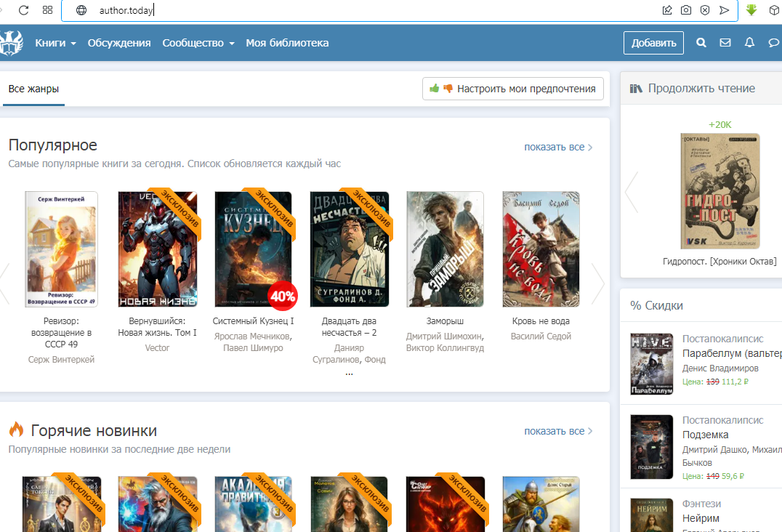Open the chat bubble icon in the header
Viewport: 782px width, 532px height.
(773, 43)
